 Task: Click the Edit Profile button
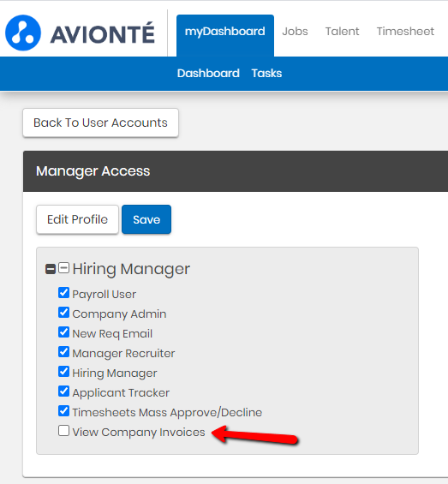[x=77, y=219]
